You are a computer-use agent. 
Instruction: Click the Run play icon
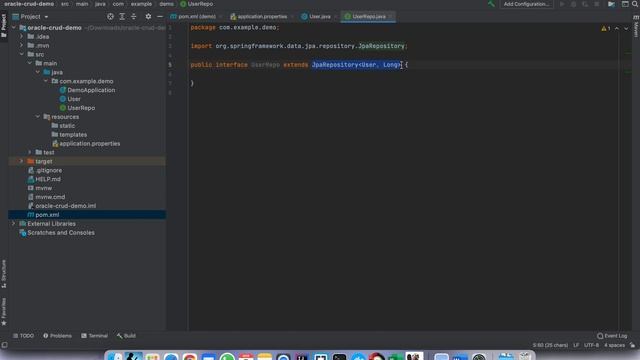[x=562, y=4]
